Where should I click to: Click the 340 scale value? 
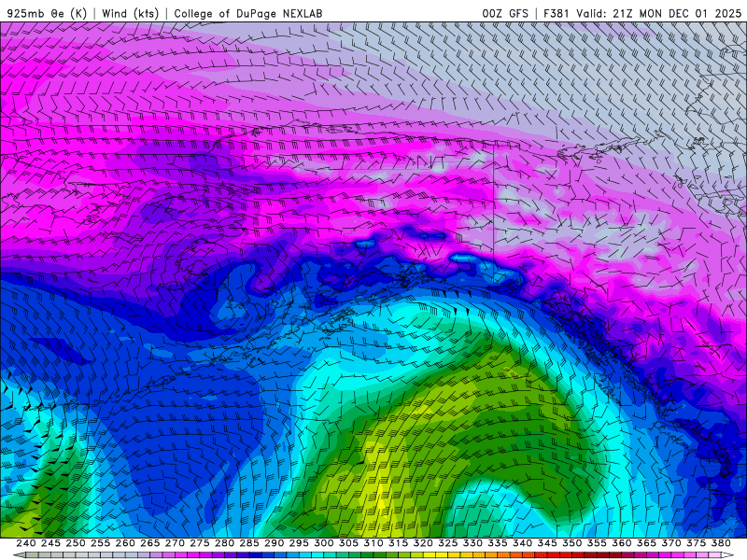point(522,543)
